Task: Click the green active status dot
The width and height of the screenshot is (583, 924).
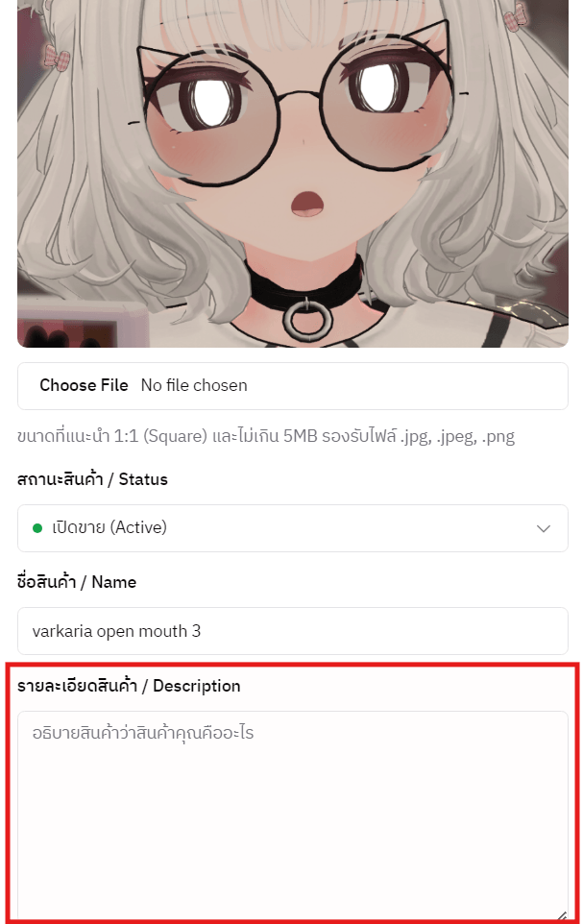Action: pos(37,528)
